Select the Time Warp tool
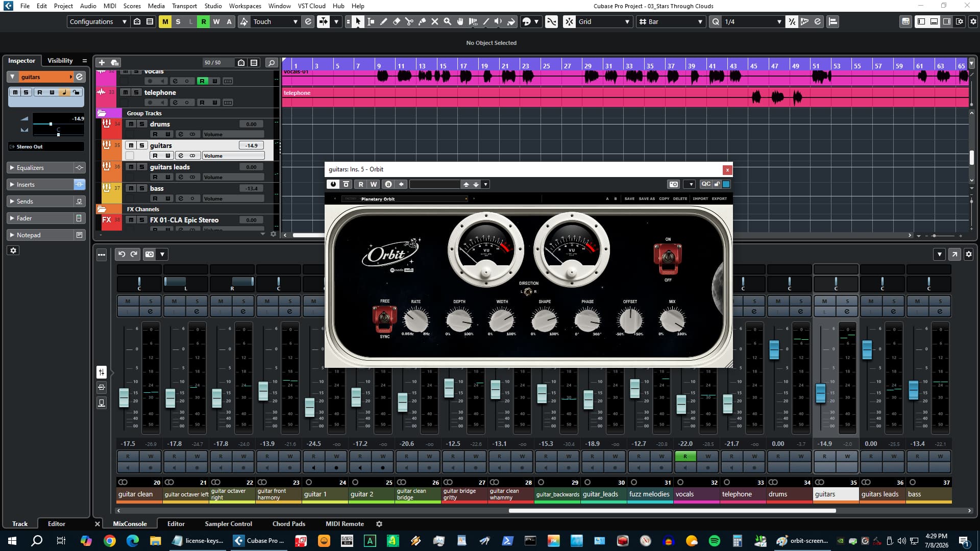This screenshot has width=980, height=551. pos(473,21)
